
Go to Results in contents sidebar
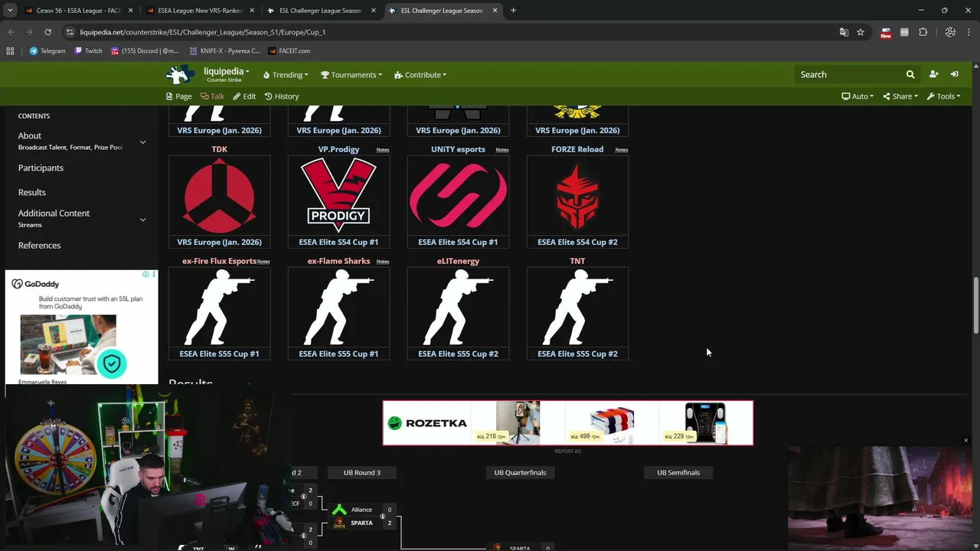(x=32, y=192)
